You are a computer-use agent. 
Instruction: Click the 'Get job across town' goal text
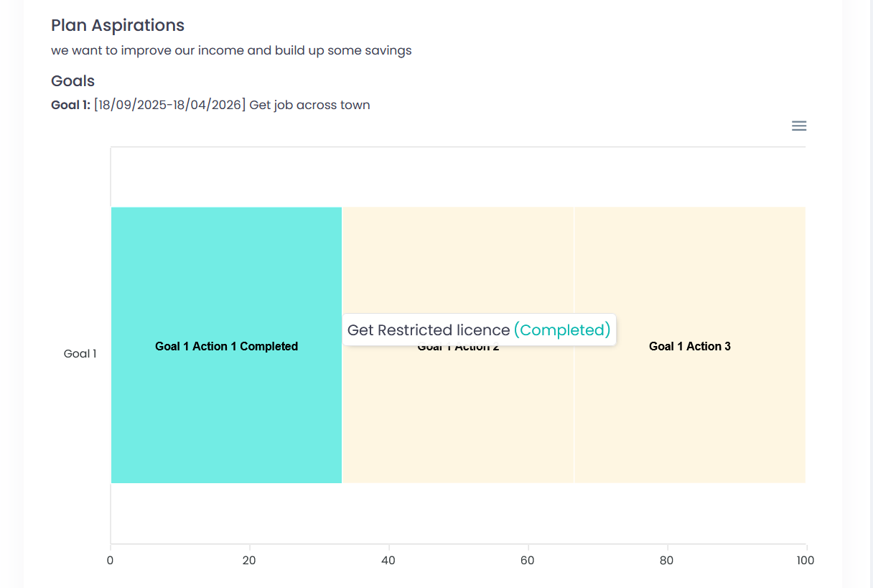(x=309, y=105)
